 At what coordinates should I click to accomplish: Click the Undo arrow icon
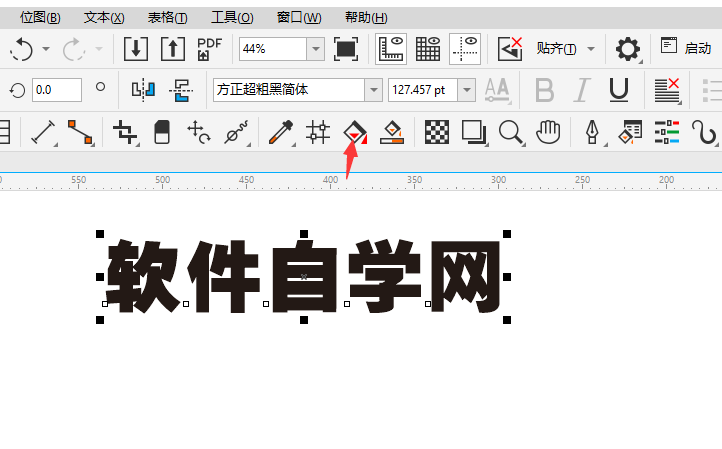(21, 49)
